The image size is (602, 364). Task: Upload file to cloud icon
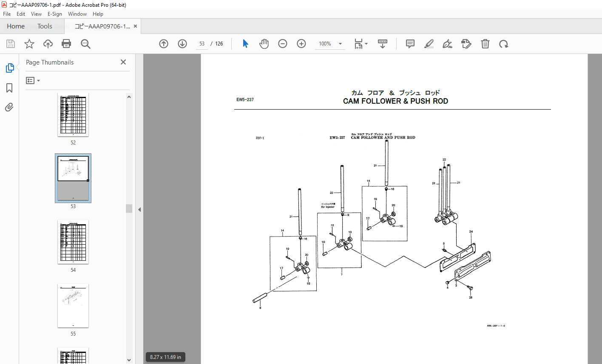pos(48,44)
